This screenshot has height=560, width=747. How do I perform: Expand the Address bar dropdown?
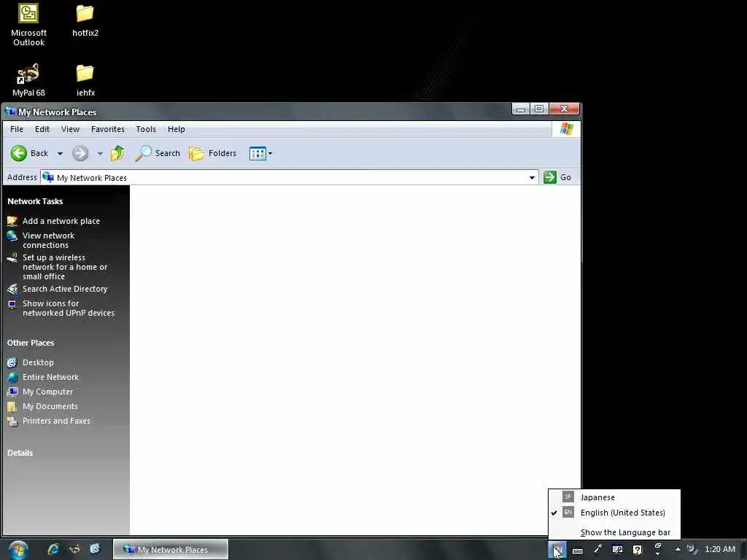click(532, 178)
